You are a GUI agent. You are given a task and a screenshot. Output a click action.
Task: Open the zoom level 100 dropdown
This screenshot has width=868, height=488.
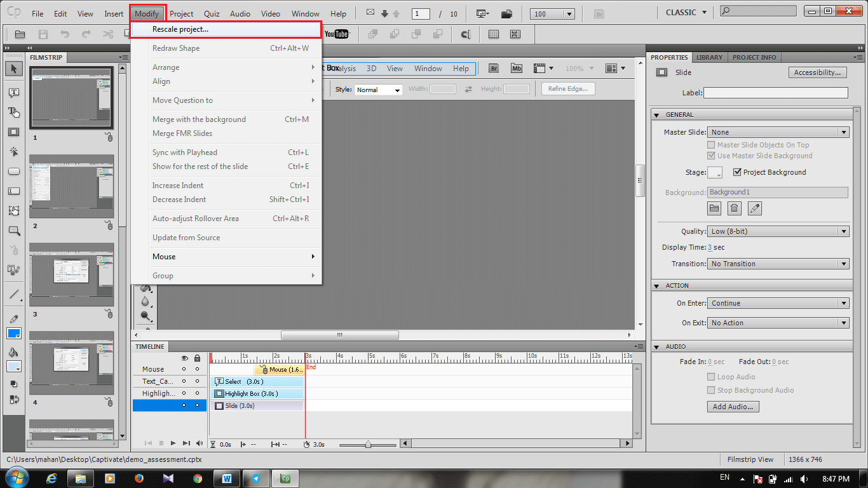click(x=553, y=14)
